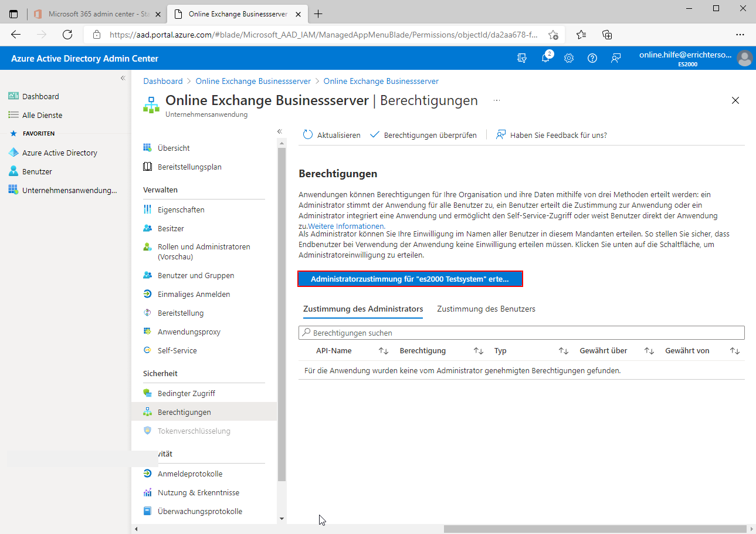The image size is (756, 534).
Task: Collapse the far-left navigation pane chevron
Action: [123, 78]
